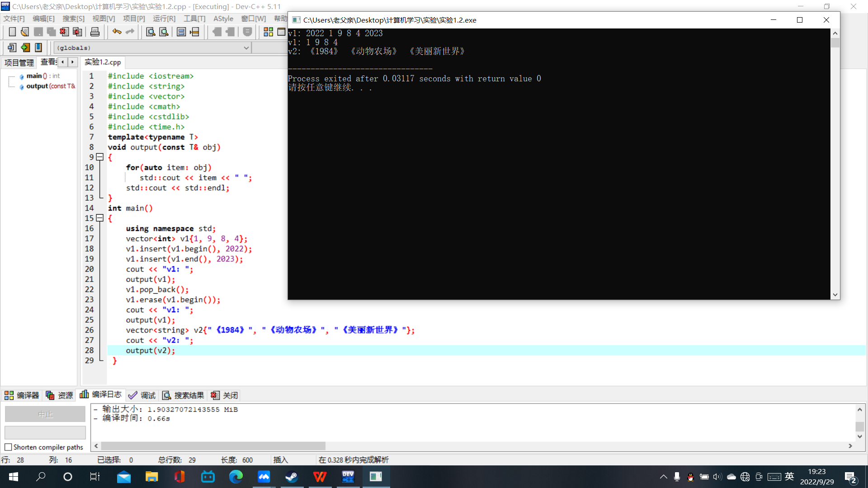The image size is (868, 488).
Task: Click the compile log horizontal scrollbar thumb
Action: [x=212, y=446]
